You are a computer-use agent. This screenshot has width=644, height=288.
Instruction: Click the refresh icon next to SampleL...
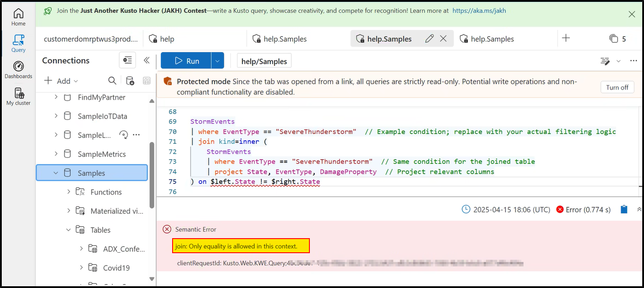(124, 135)
